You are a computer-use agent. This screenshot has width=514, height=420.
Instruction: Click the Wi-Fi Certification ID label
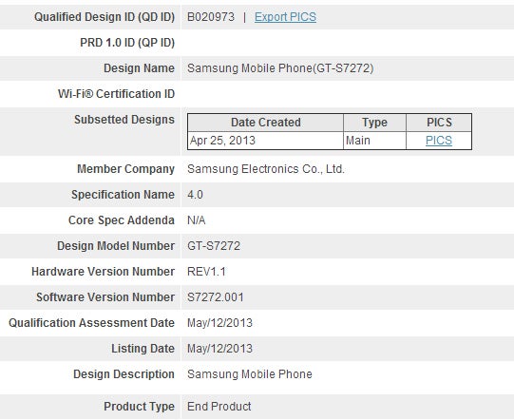(116, 94)
